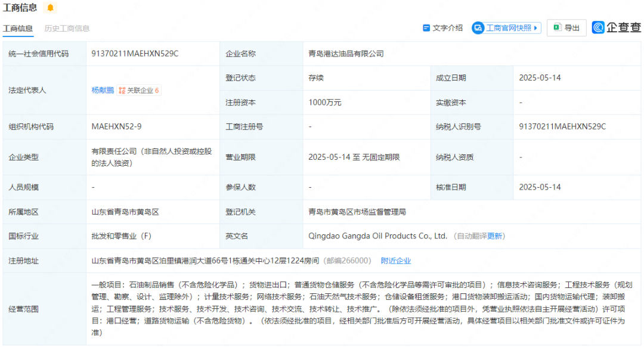Select company name 青岛港达油品有限公司

[346, 54]
